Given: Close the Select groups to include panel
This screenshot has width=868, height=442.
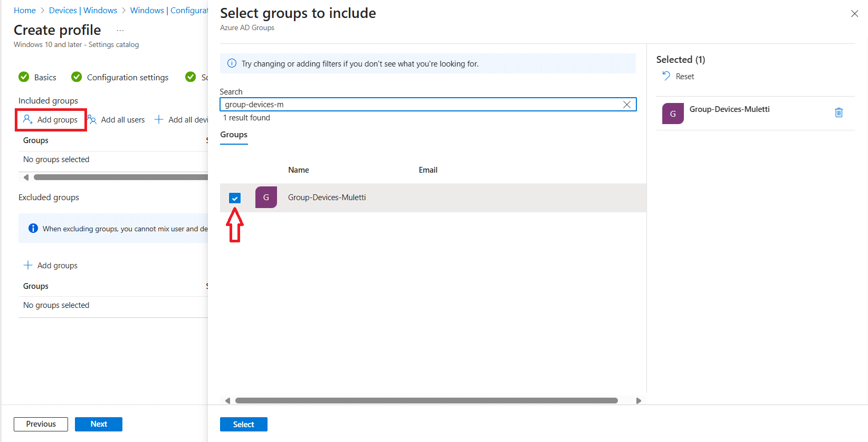Looking at the screenshot, I should tap(854, 14).
